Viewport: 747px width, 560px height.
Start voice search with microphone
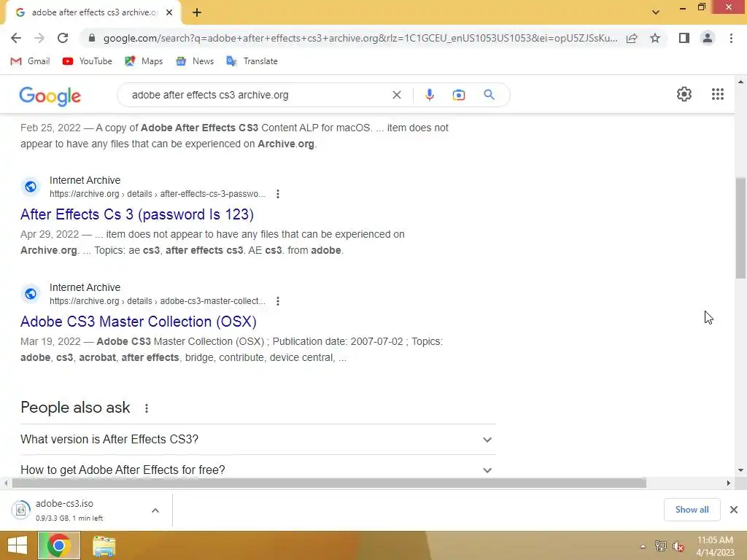pos(429,95)
